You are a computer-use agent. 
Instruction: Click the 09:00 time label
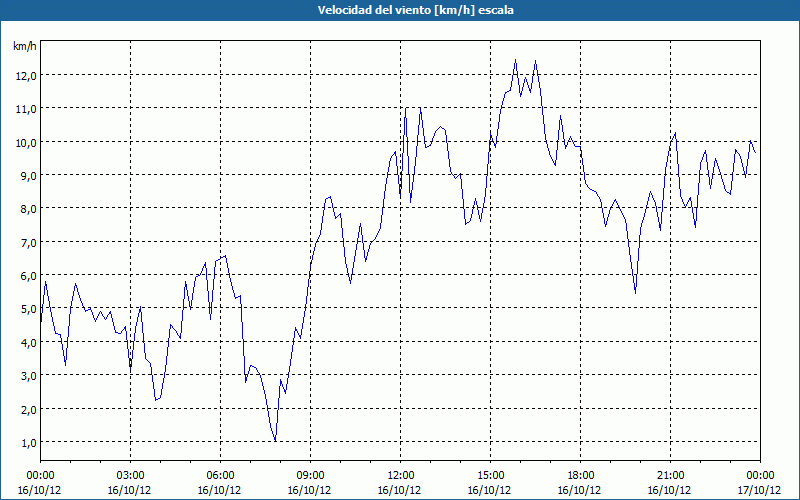click(x=311, y=476)
